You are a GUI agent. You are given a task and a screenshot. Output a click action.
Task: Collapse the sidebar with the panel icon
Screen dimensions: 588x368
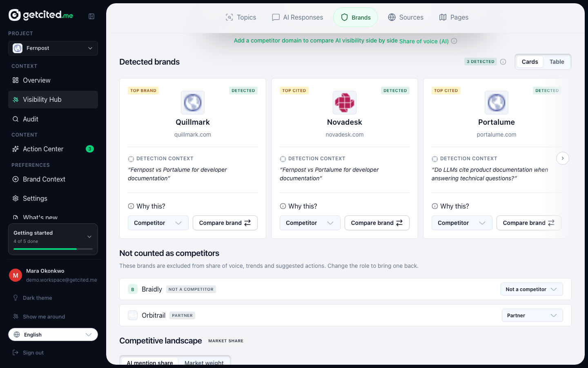[x=91, y=16]
